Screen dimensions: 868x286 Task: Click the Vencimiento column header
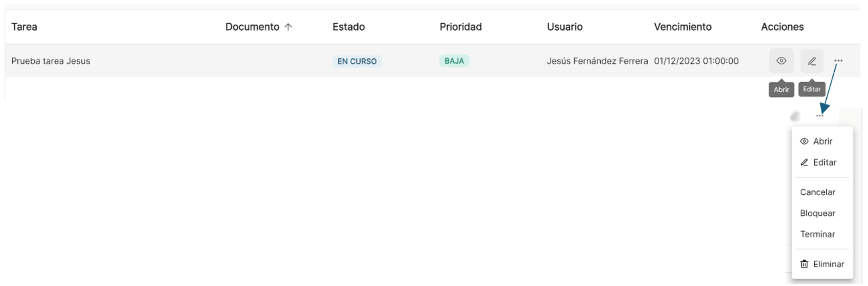click(x=682, y=27)
